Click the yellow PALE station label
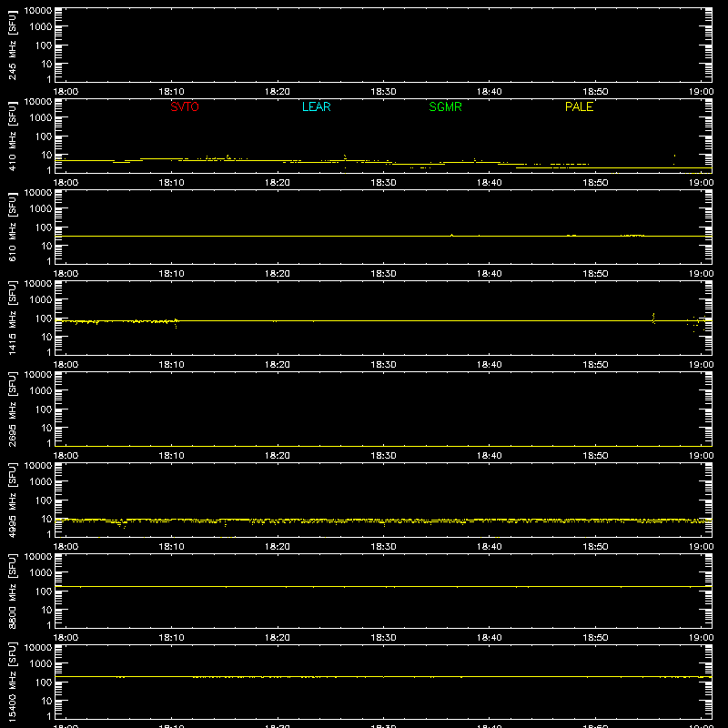 tap(579, 106)
